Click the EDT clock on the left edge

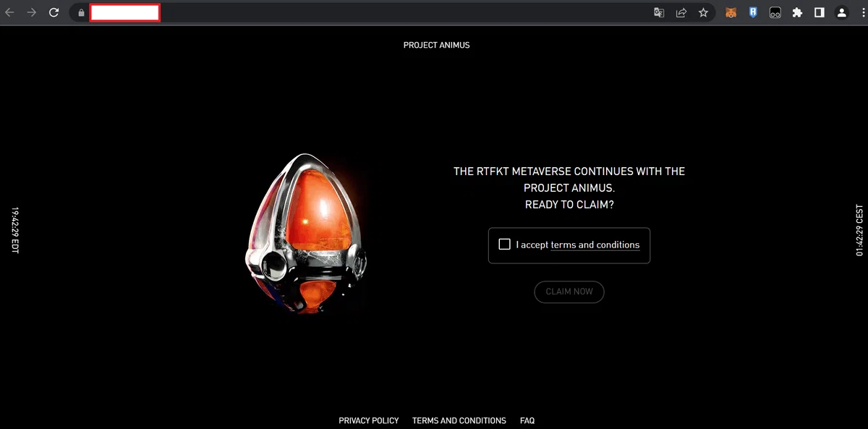14,230
